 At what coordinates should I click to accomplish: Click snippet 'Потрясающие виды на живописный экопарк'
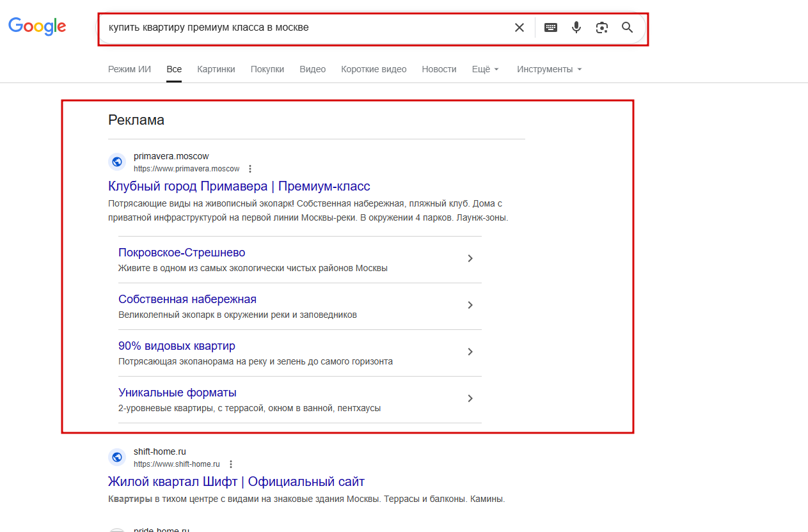point(308,210)
